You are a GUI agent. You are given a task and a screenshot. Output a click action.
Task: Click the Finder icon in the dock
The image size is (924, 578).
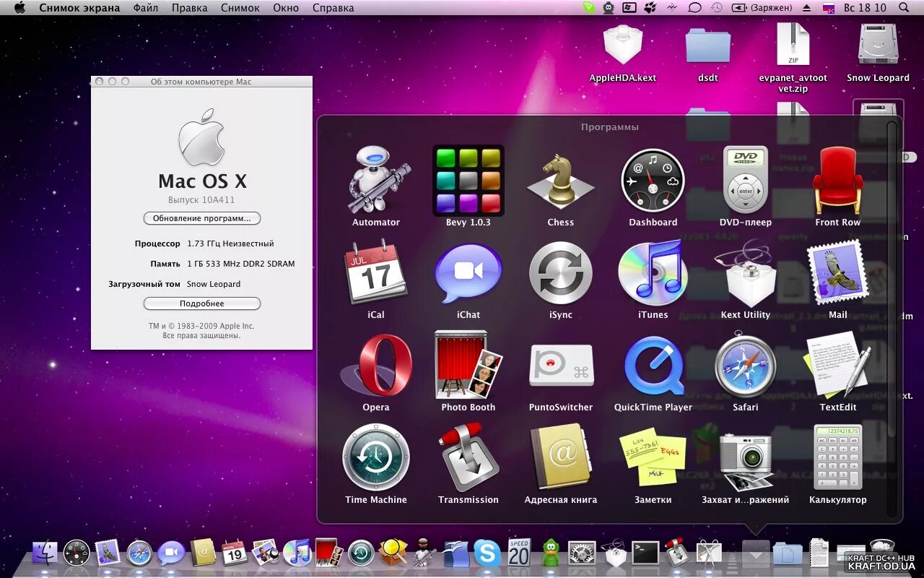tap(45, 553)
